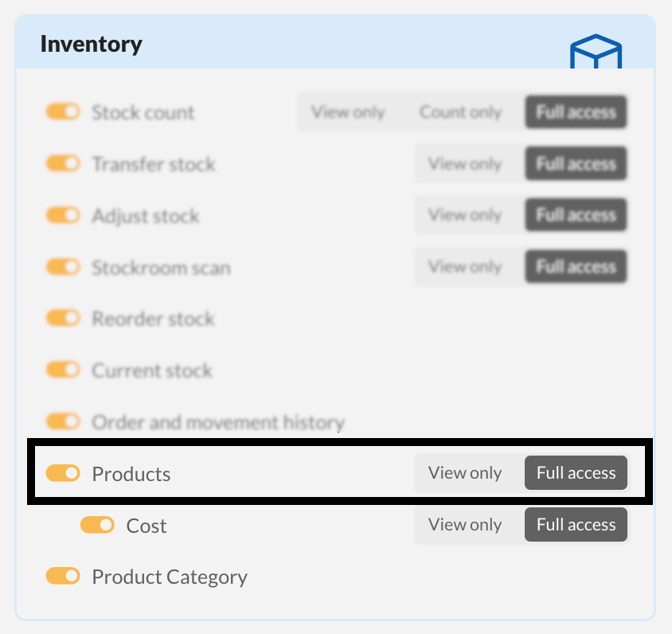Select Full access for Products

[576, 473]
